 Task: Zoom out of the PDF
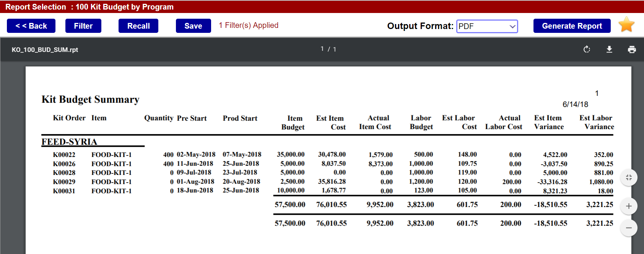(x=629, y=228)
